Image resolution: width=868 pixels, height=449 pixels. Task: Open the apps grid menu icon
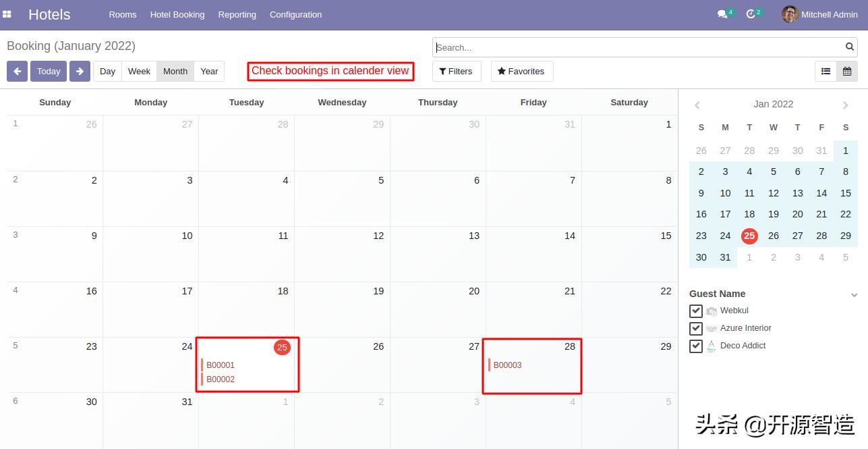click(x=7, y=14)
